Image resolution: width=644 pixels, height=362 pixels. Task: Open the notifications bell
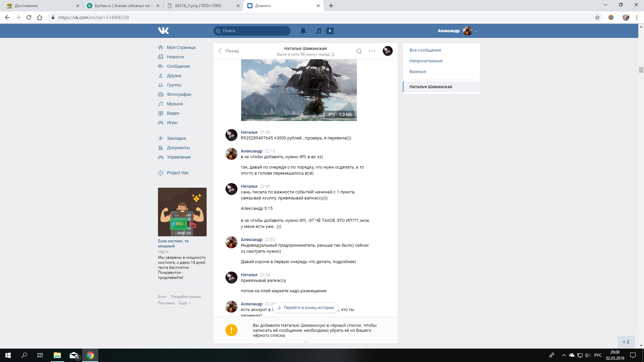(303, 31)
